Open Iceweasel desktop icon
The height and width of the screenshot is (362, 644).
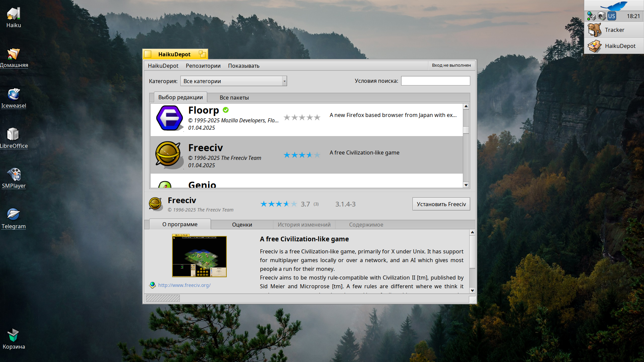[x=14, y=95]
